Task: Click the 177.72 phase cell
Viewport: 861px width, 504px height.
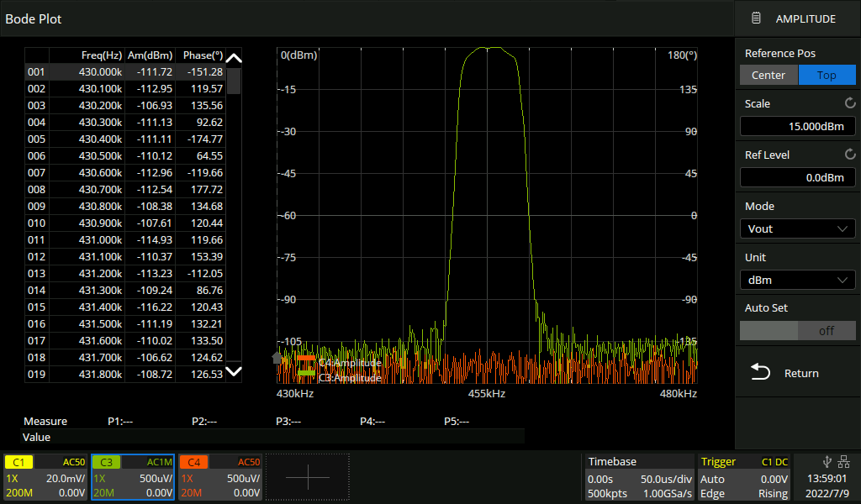Action: tap(200, 189)
